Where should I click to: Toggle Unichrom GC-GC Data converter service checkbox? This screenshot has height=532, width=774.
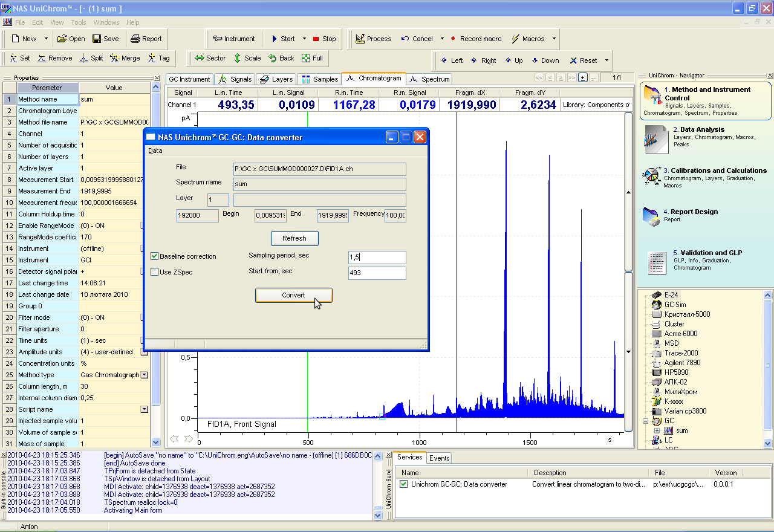[x=404, y=484]
